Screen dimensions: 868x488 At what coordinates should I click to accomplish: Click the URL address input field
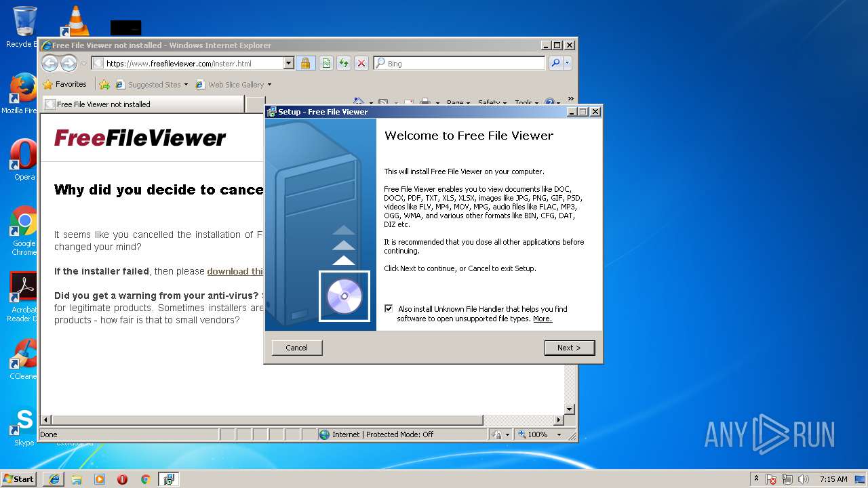pos(193,63)
